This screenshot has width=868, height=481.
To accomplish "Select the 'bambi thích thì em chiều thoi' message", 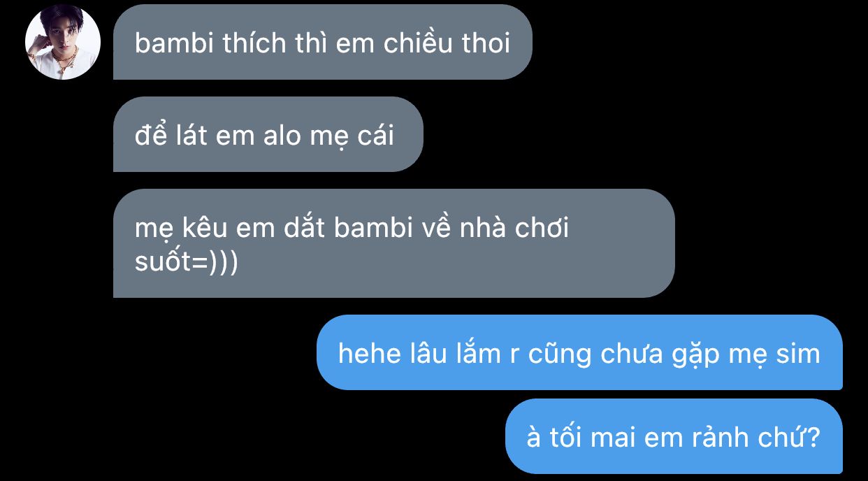I will (x=322, y=42).
